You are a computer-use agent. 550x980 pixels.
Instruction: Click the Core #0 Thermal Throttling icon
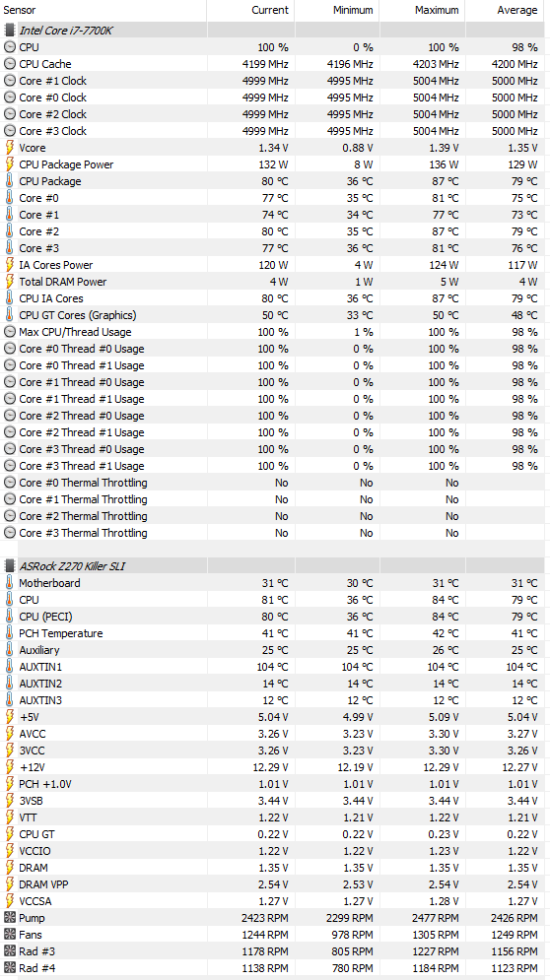coord(10,483)
